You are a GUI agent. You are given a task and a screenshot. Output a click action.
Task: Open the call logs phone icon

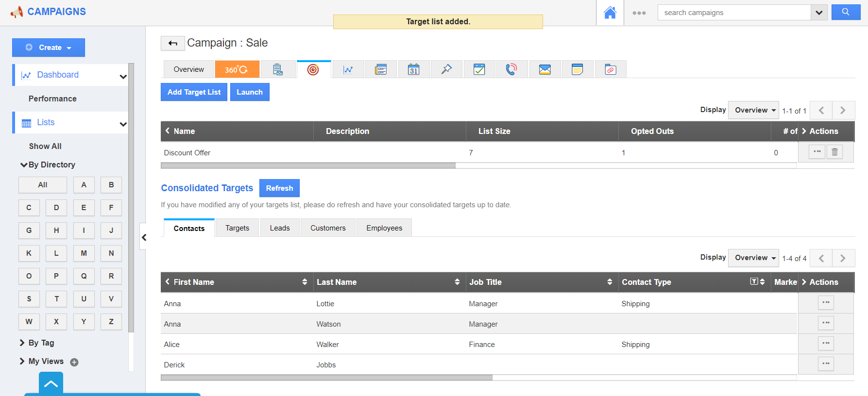tap(511, 69)
